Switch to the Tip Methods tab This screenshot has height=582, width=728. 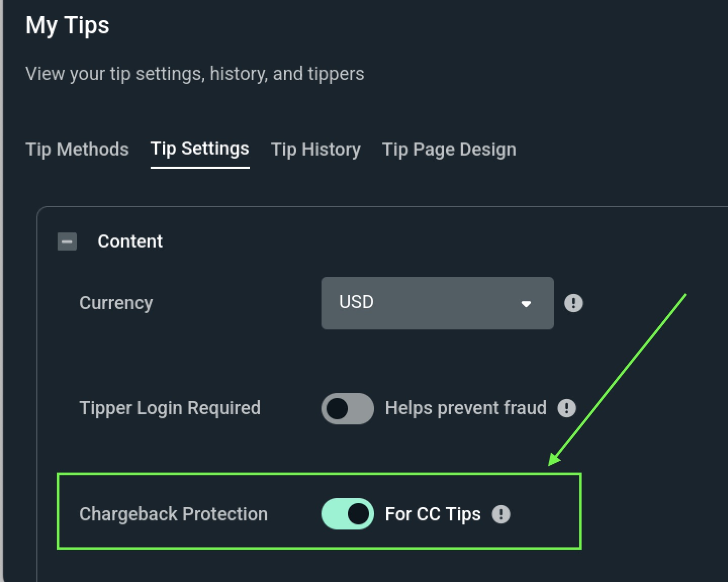77,150
